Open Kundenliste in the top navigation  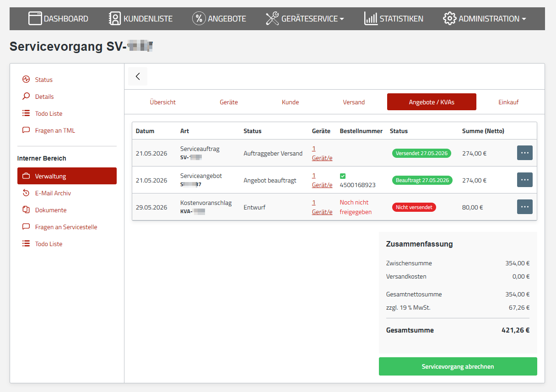(x=141, y=19)
